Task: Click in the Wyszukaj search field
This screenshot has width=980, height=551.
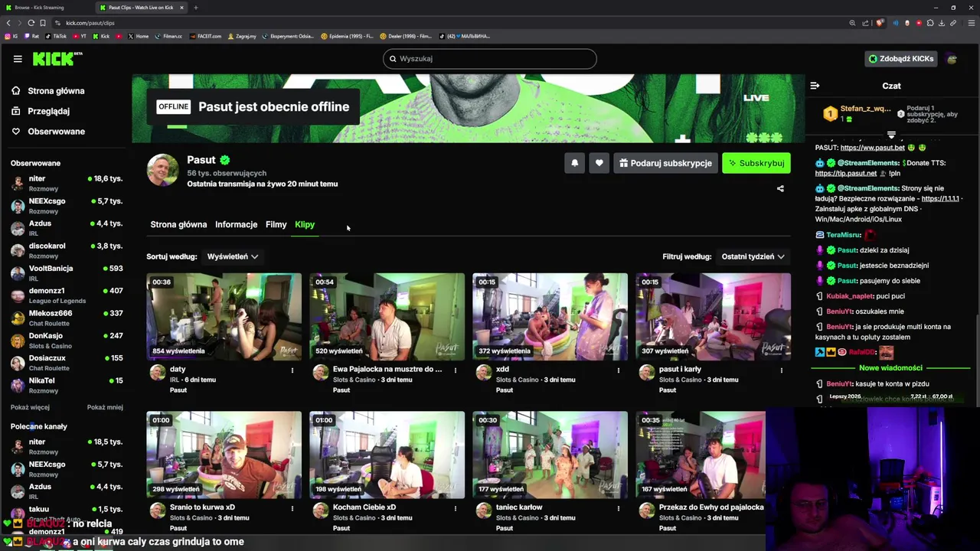Action: (490, 59)
